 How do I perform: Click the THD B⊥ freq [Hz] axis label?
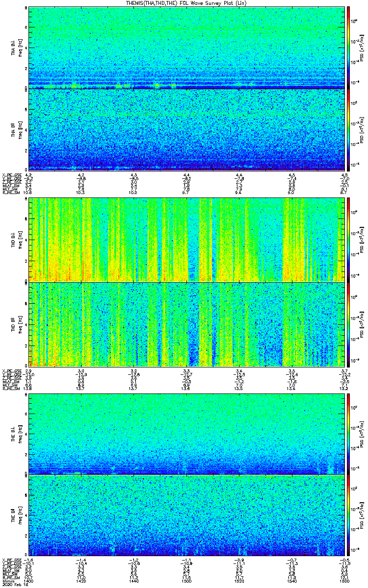[x=20, y=240]
